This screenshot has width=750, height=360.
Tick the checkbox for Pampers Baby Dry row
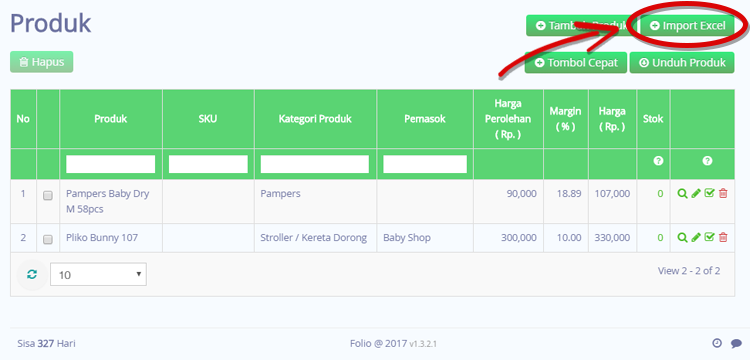tap(48, 196)
